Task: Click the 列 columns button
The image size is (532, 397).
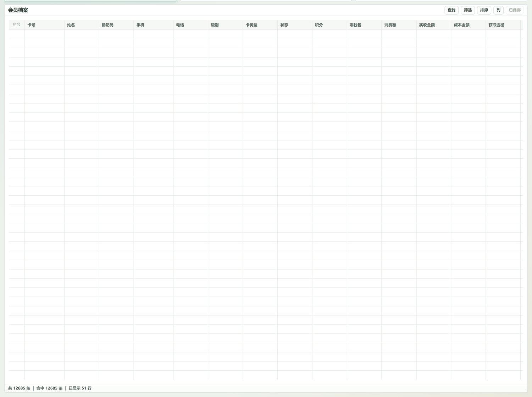Action: click(x=498, y=10)
